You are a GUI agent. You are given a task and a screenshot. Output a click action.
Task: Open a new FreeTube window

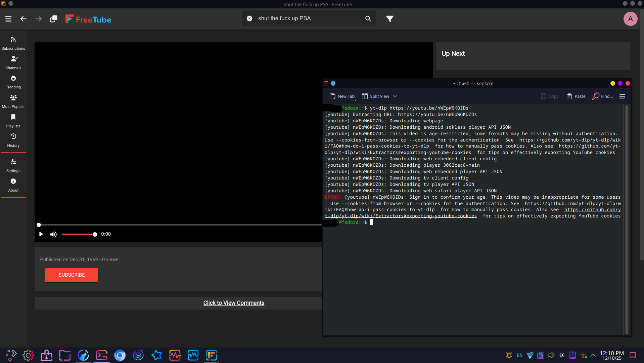[x=53, y=19]
